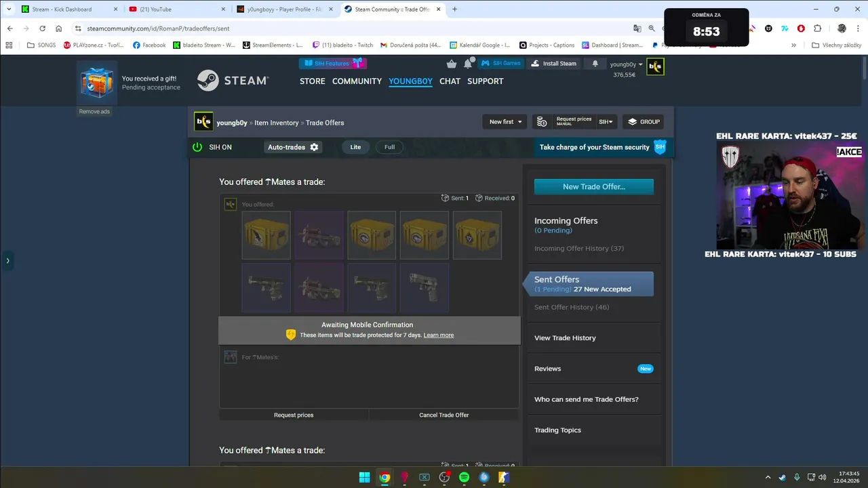Open the COMMUNITY menu

[x=357, y=81]
